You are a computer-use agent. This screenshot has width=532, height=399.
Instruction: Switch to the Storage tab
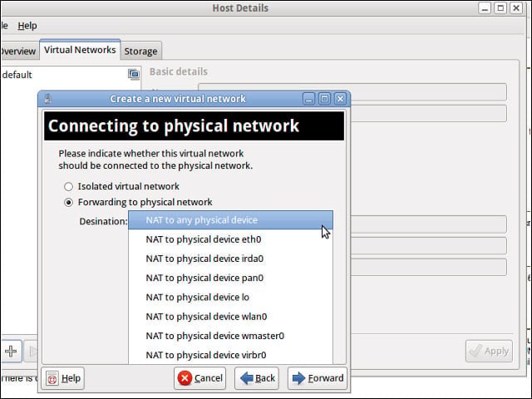tap(140, 52)
